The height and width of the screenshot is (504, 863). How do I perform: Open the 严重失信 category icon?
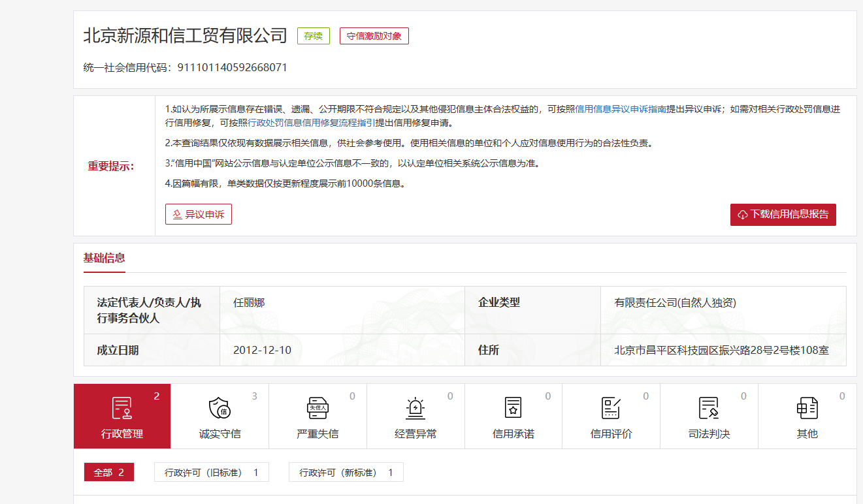click(318, 408)
